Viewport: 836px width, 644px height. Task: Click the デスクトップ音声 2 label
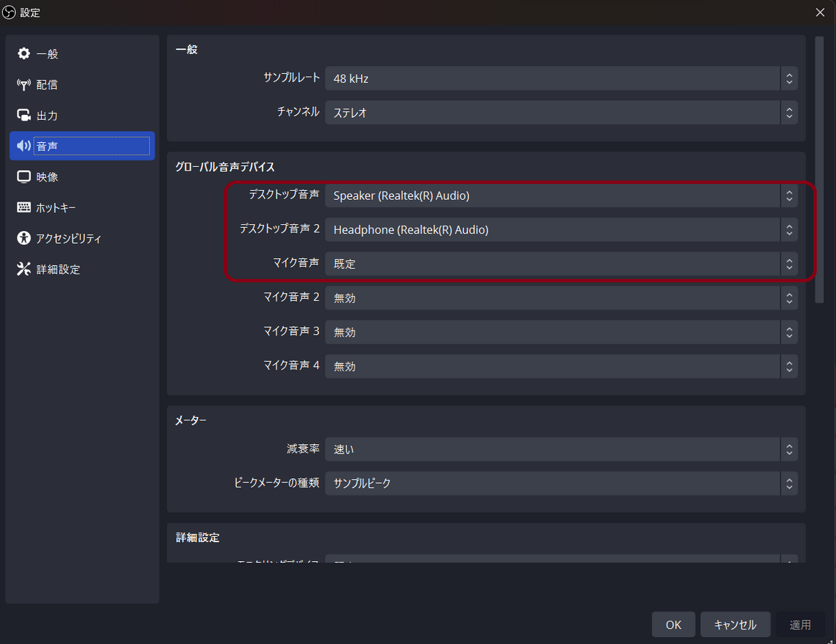(279, 228)
